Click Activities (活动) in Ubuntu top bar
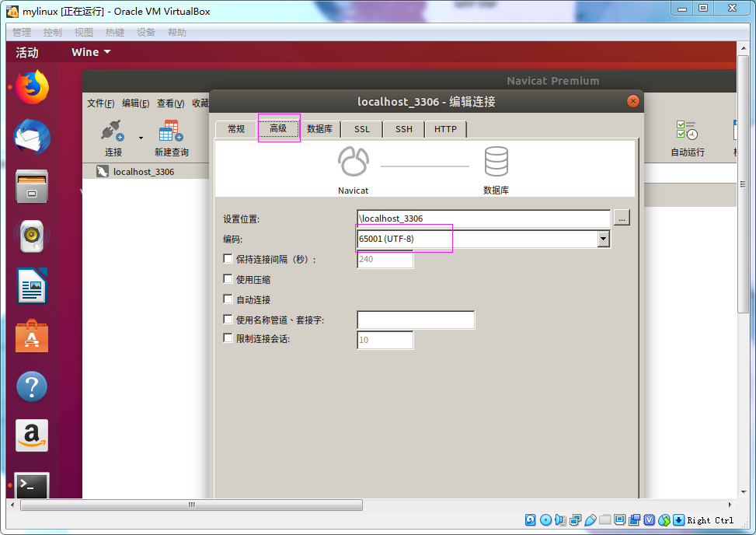Image resolution: width=756 pixels, height=535 pixels. [27, 52]
